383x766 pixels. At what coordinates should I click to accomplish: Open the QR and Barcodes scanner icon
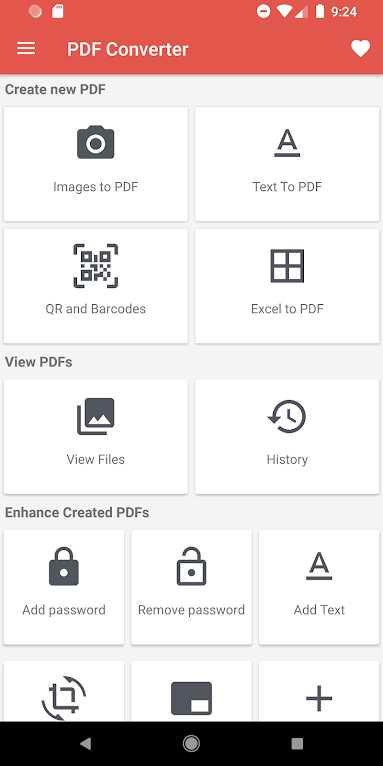point(96,266)
